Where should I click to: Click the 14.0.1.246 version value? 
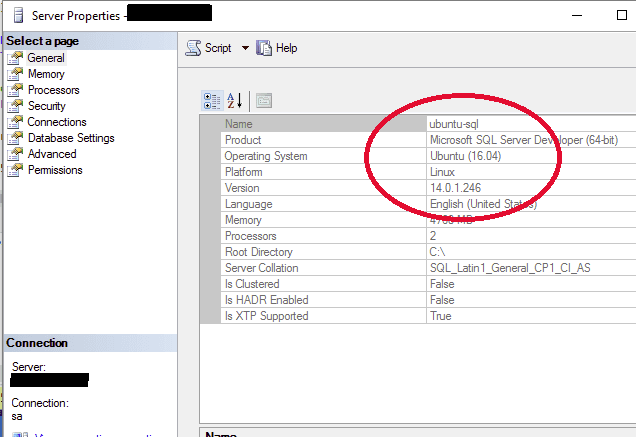point(456,188)
